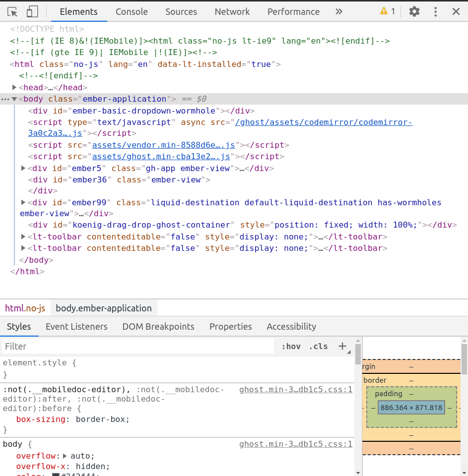Image resolution: width=468 pixels, height=476 pixels.
Task: Select the IE 8 conditional comment line
Action: tap(200, 41)
